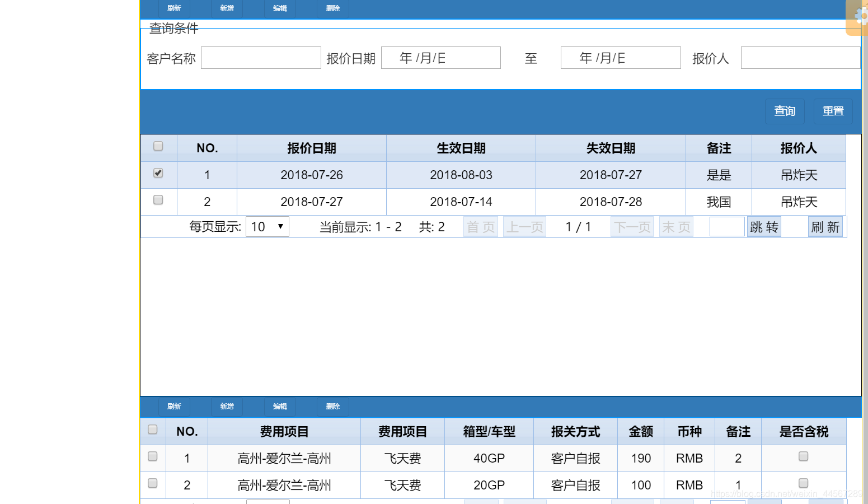This screenshot has width=868, height=504.
Task: Click the 我国 remark cell
Action: [719, 202]
